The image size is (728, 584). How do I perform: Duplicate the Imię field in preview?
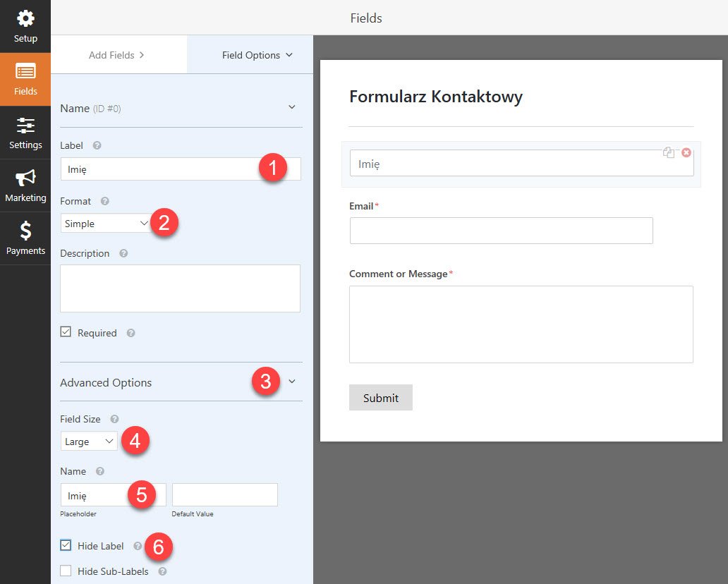click(669, 152)
